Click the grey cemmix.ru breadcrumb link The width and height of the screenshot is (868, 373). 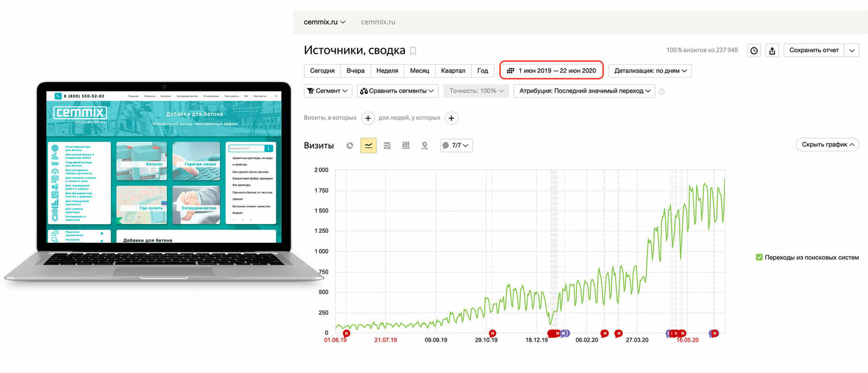(378, 22)
